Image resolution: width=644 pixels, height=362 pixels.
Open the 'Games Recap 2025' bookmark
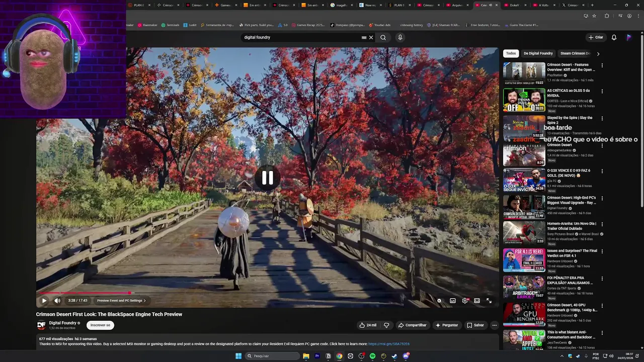pos(309,25)
